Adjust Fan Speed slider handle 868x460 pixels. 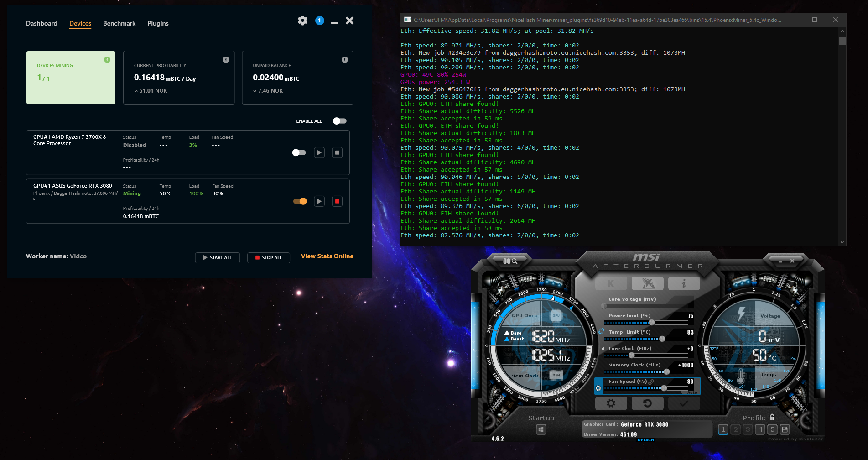tap(664, 388)
